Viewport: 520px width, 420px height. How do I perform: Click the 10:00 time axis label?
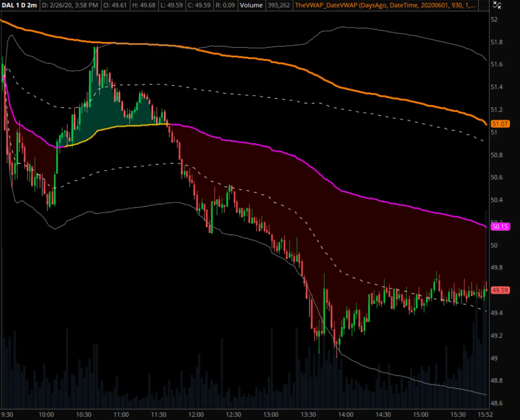click(46, 415)
